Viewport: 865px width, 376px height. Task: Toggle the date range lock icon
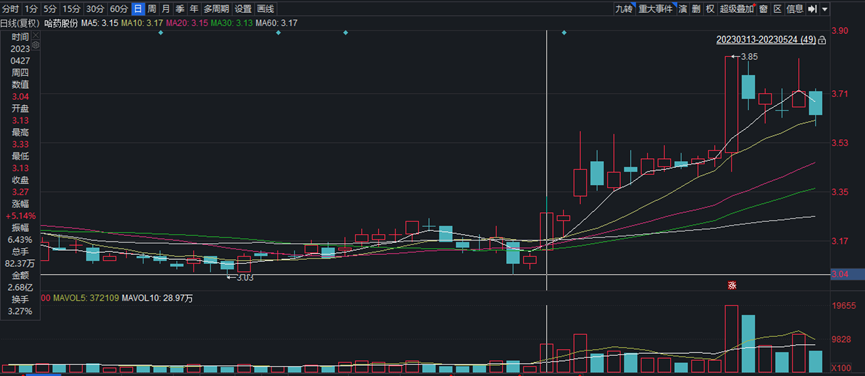pos(822,40)
